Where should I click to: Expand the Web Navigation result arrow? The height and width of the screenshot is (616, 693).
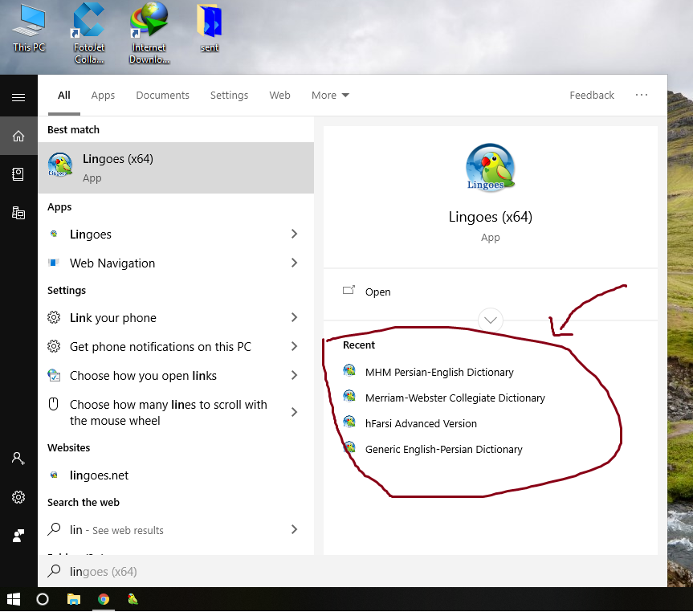tap(295, 263)
